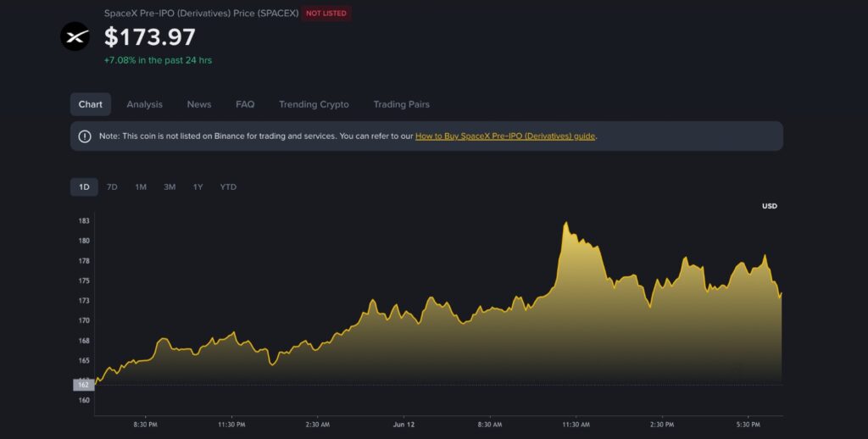Select the 1M chart range
Screen dimensions: 868x439
[141, 187]
